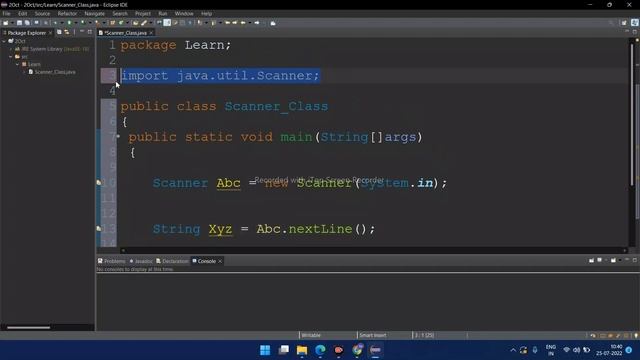640x360 pixels.
Task: Toggle Link with Editor in Package Explorer
Action: [x=67, y=32]
